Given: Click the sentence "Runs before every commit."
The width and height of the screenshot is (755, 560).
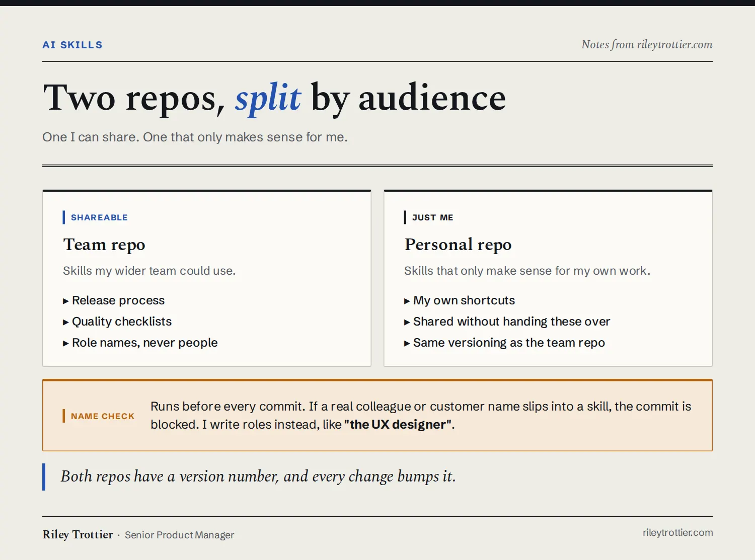Looking at the screenshot, I should click(228, 406).
